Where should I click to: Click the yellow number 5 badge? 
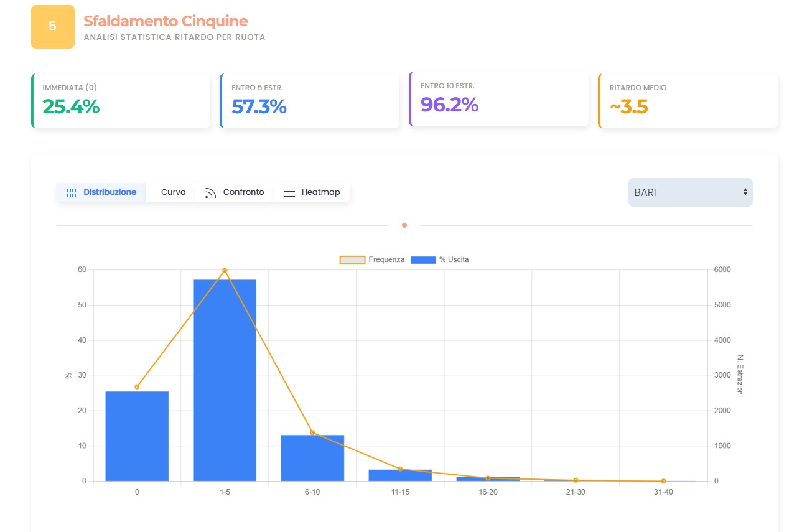tap(52, 26)
